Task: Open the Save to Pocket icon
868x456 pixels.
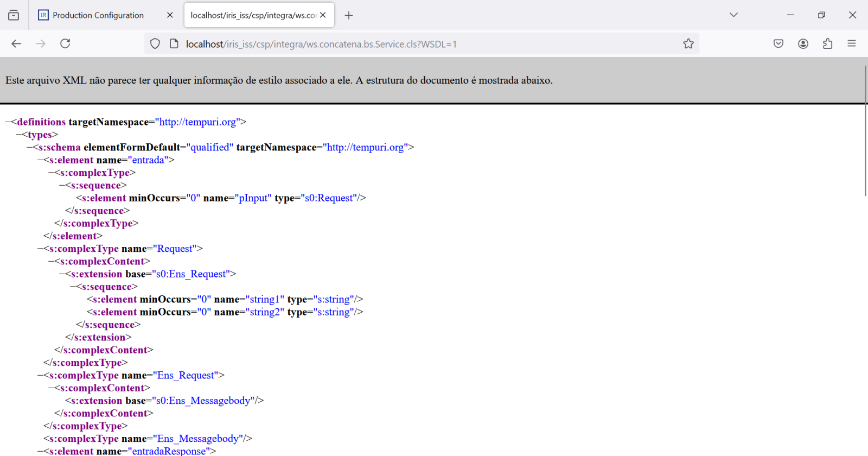Action: [778, 44]
